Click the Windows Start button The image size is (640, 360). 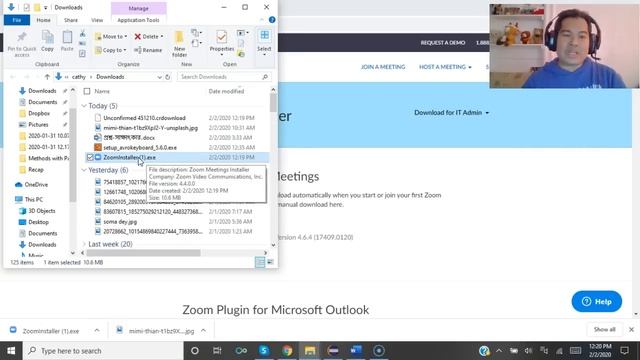pos(11,351)
